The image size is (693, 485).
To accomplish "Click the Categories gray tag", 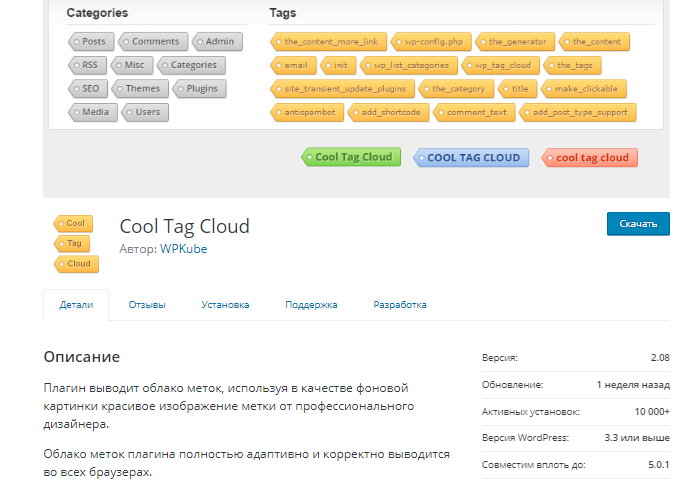I will click(x=191, y=65).
